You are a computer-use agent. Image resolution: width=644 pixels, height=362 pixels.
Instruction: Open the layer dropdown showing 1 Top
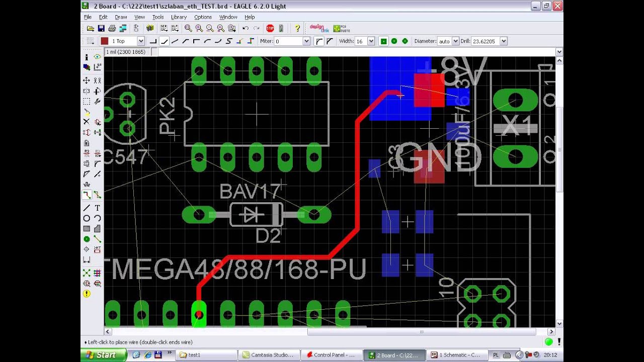141,41
